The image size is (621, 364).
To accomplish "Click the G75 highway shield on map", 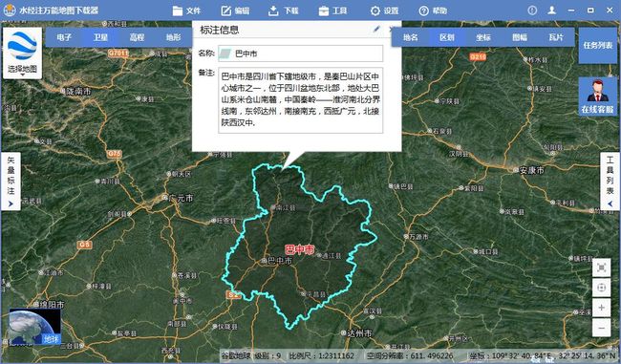I will coord(114,154).
